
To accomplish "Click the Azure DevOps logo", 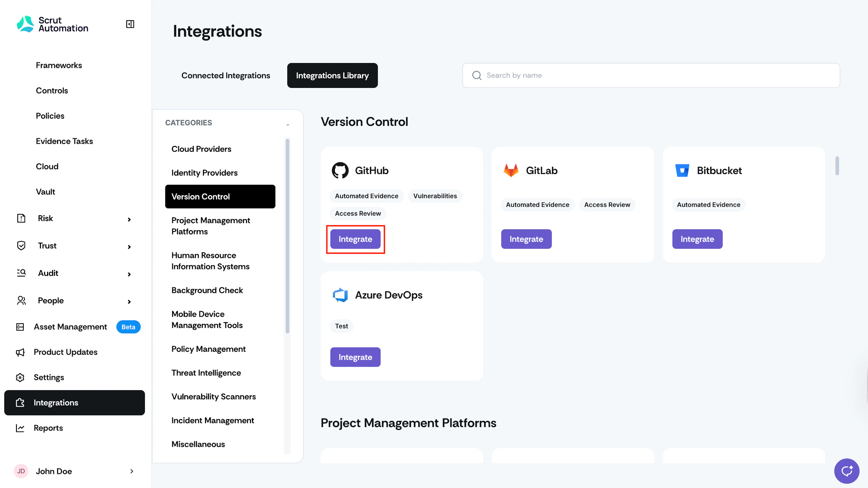I will click(x=340, y=295).
